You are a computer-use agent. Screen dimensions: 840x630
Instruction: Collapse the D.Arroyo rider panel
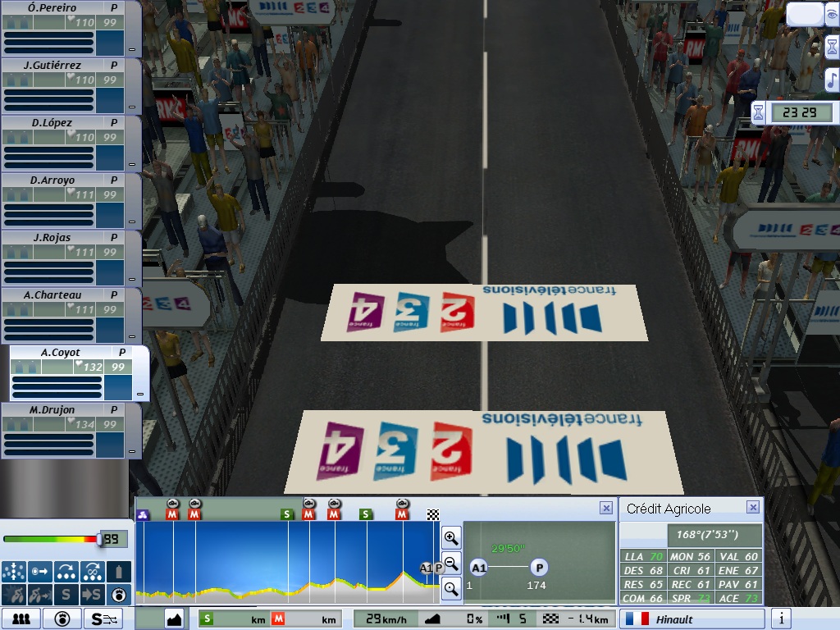tap(132, 222)
